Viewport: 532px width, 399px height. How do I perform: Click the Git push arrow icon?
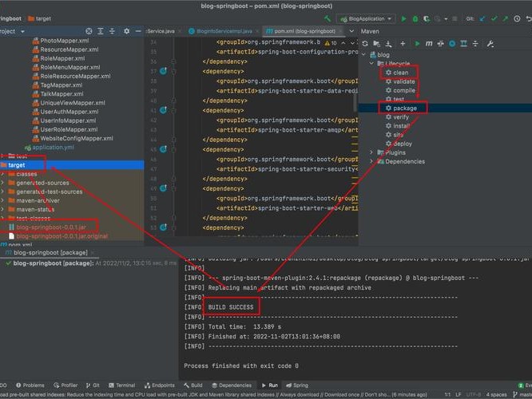coord(505,19)
